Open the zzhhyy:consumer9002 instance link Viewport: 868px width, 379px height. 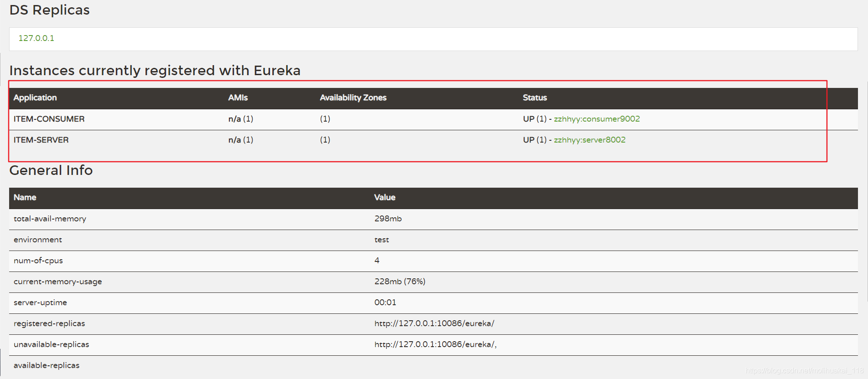[x=597, y=119]
